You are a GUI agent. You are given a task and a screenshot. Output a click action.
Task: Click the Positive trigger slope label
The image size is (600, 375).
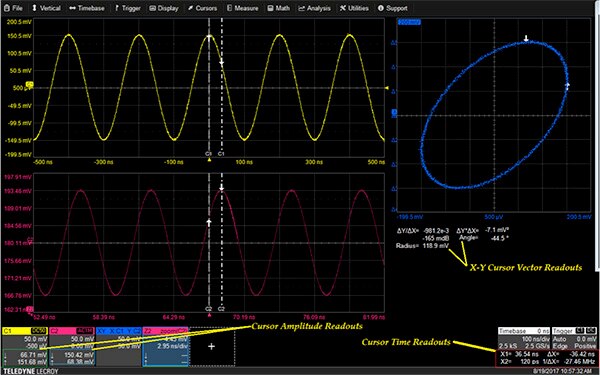tap(585, 346)
